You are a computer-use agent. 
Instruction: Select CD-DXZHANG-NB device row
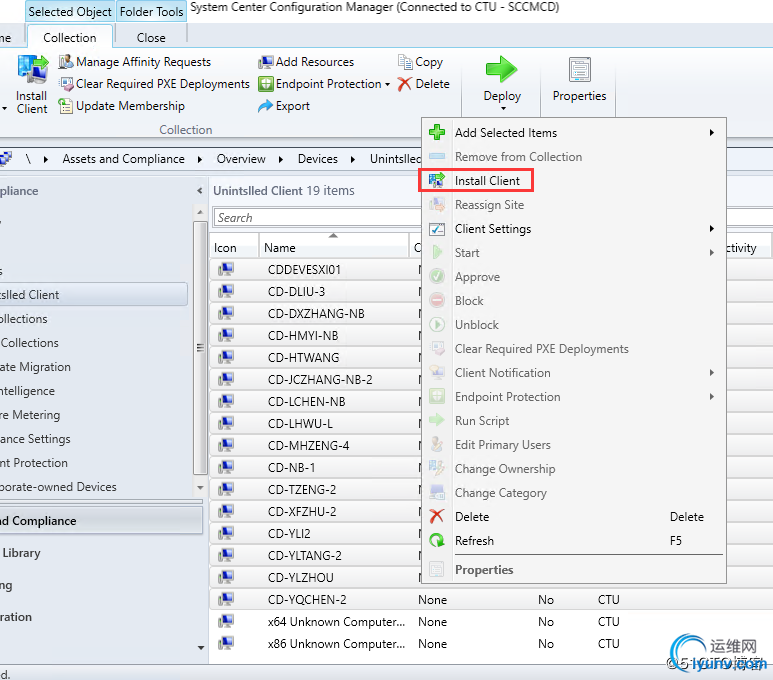pos(316,314)
